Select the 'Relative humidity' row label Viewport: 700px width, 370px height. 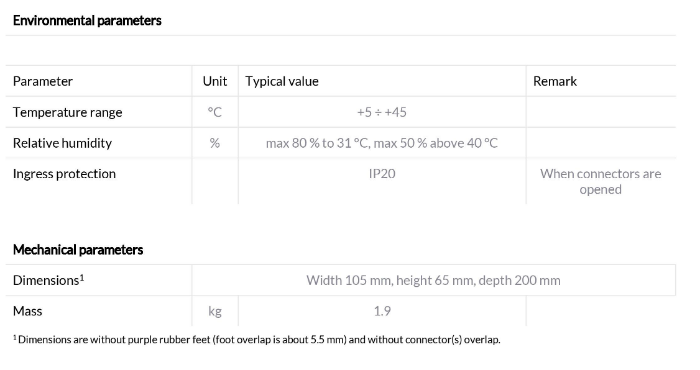pyautogui.click(x=62, y=143)
